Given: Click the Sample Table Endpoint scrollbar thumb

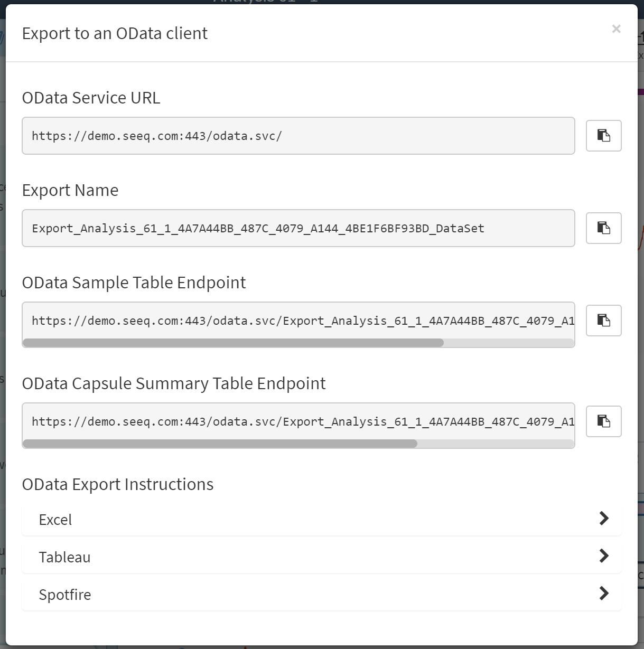Looking at the screenshot, I should [233, 343].
